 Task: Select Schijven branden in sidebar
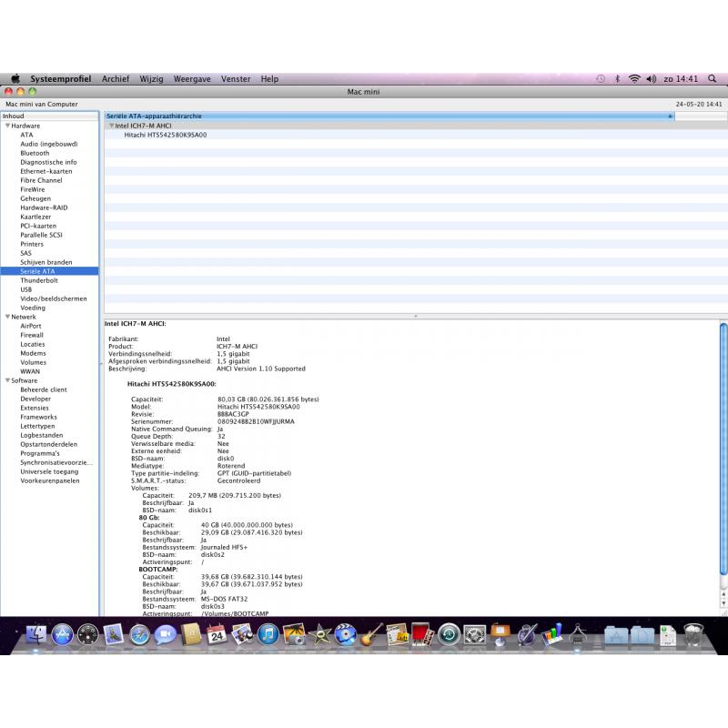46,262
